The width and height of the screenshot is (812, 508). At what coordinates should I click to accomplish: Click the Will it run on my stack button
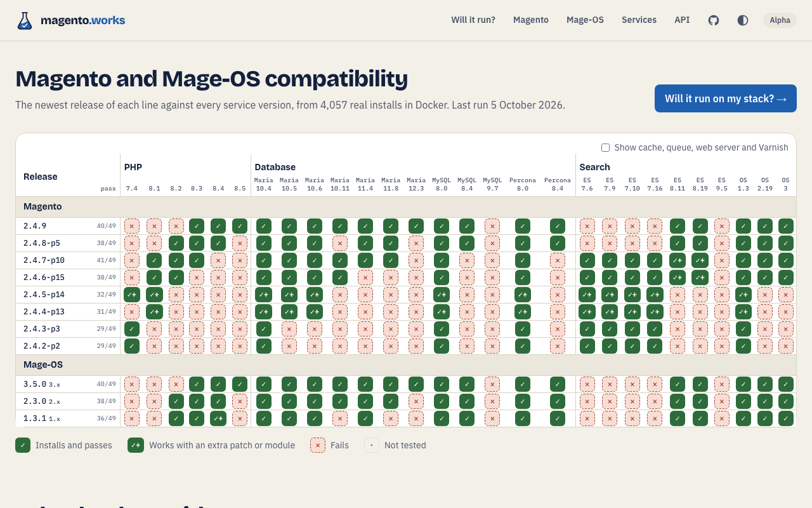(726, 98)
